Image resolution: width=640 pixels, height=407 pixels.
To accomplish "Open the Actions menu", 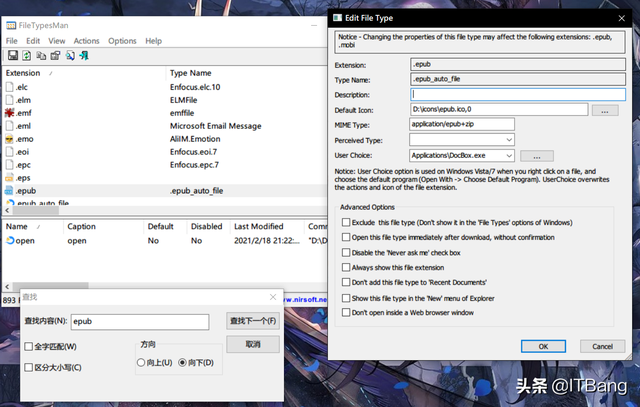I will (x=86, y=41).
